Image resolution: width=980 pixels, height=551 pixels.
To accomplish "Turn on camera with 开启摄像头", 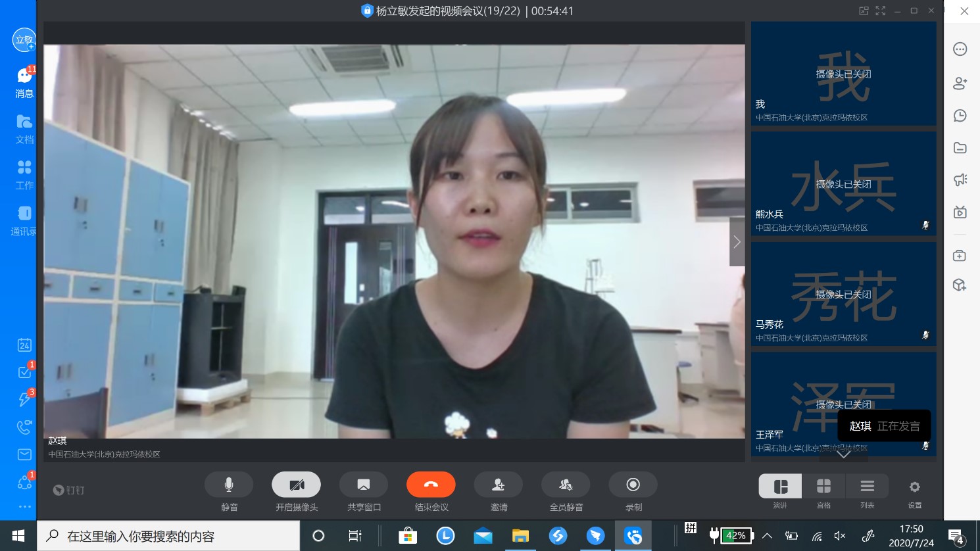I will point(296,485).
